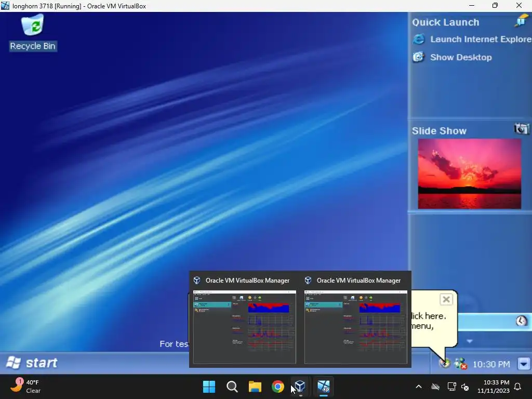Screen dimensions: 532x399
Task: Click the sidebar clock icon
Action: [x=522, y=321]
